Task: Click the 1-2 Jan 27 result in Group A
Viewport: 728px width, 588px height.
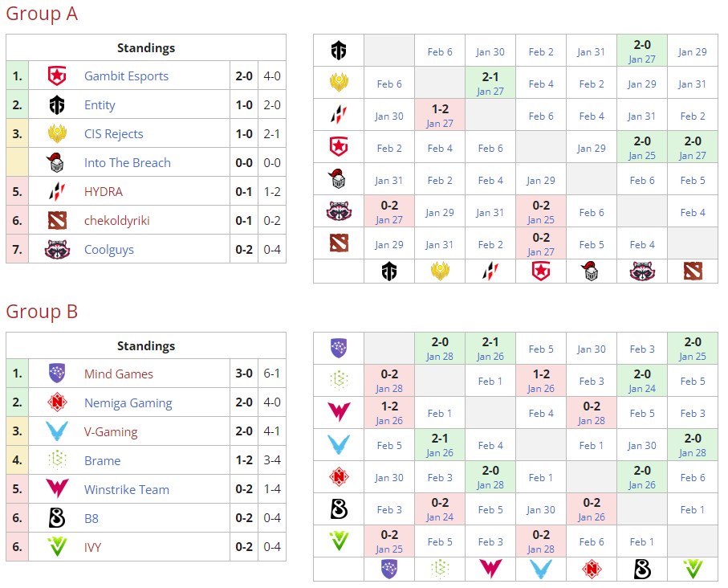Action: [440, 116]
